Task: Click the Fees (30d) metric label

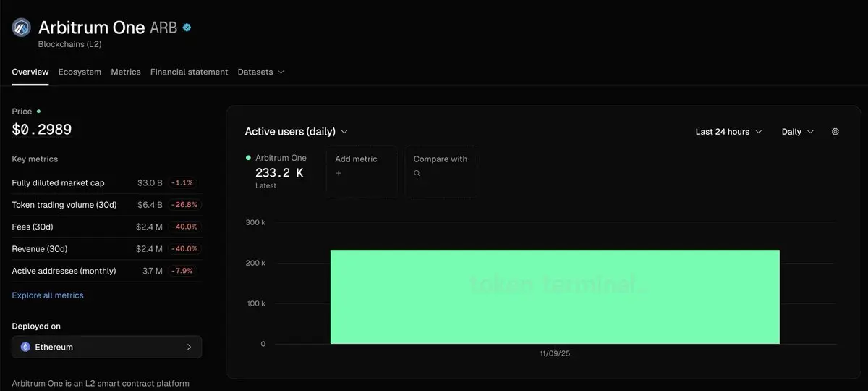Action: 33,227
